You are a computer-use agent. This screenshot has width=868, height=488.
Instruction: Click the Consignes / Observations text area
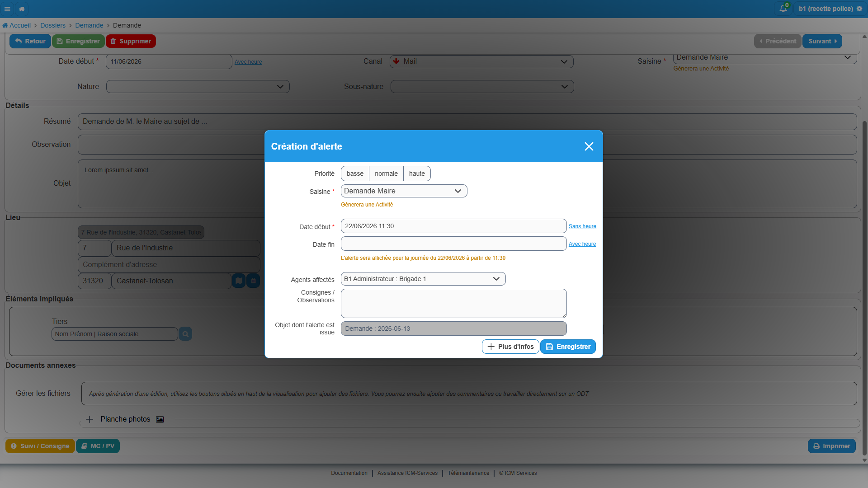[x=453, y=303]
